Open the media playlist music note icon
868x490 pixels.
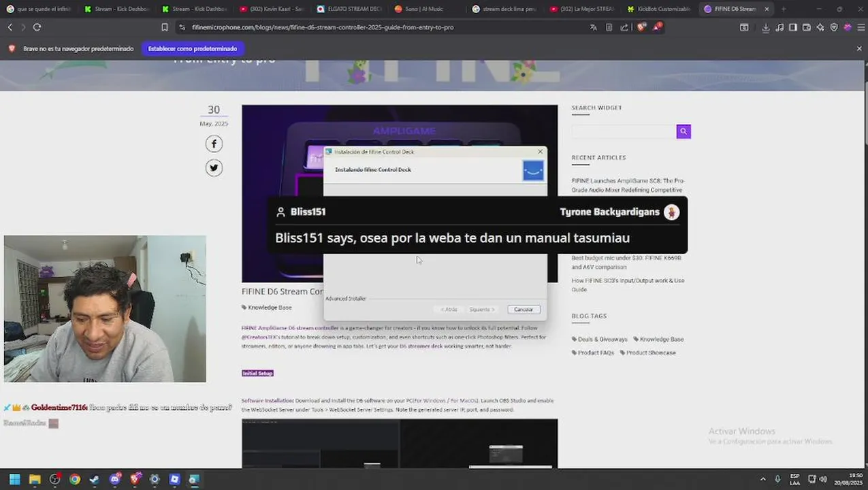(x=779, y=27)
